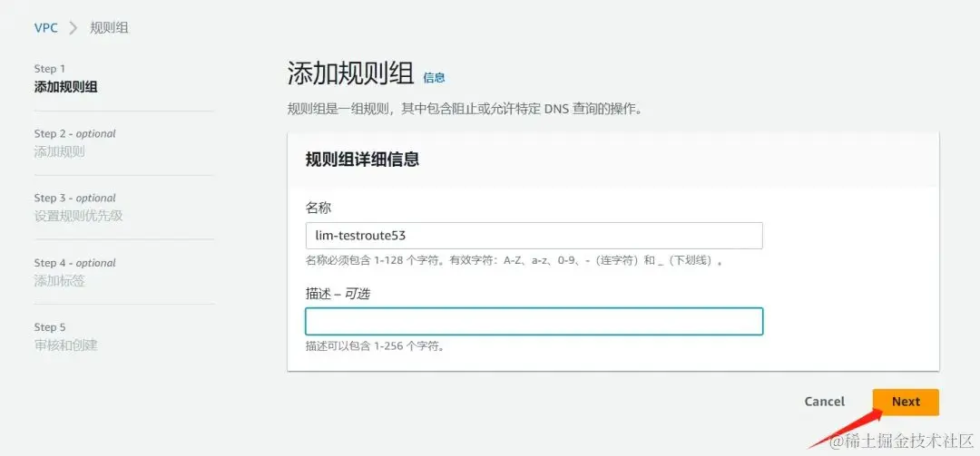Screen dimensions: 980x456
Task: Click the 规则组详细信息 section header
Action: (362, 160)
